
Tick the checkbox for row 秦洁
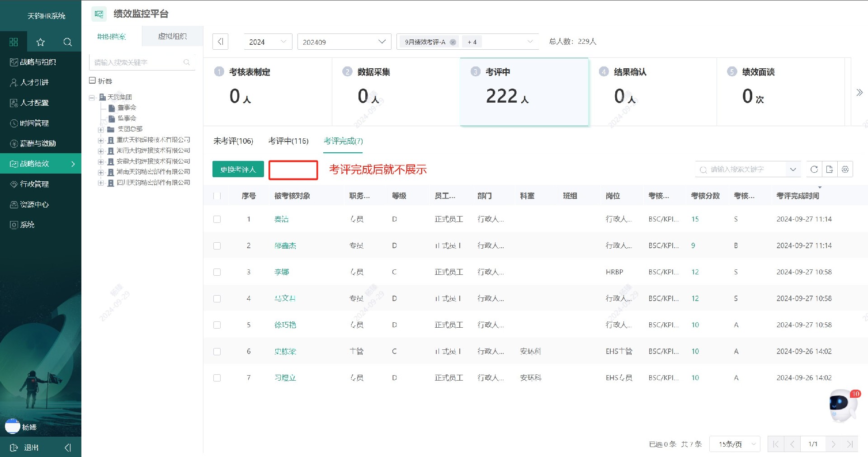217,219
